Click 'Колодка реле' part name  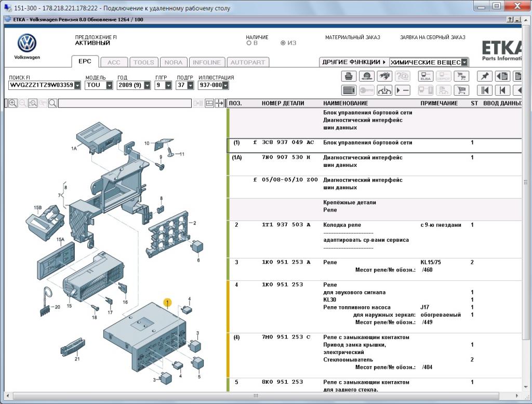[342, 225]
